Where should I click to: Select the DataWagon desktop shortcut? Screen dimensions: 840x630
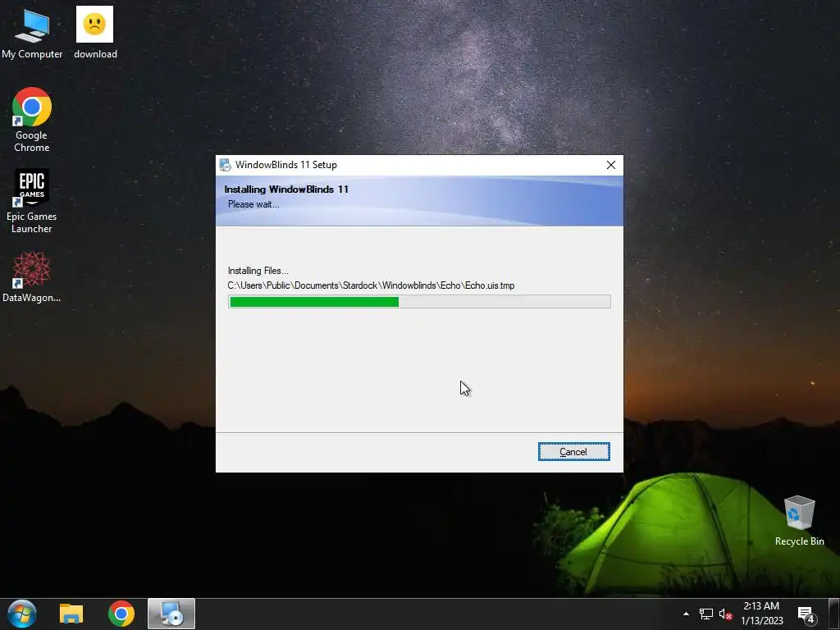(32, 277)
